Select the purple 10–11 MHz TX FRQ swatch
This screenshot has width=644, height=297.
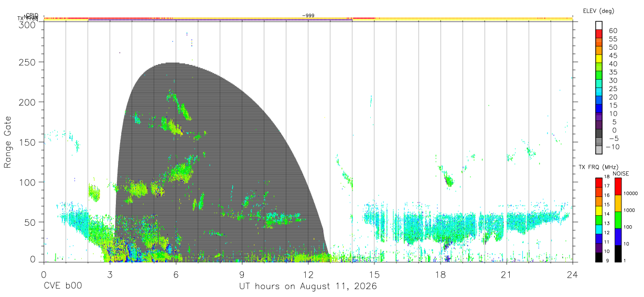pos(599,248)
